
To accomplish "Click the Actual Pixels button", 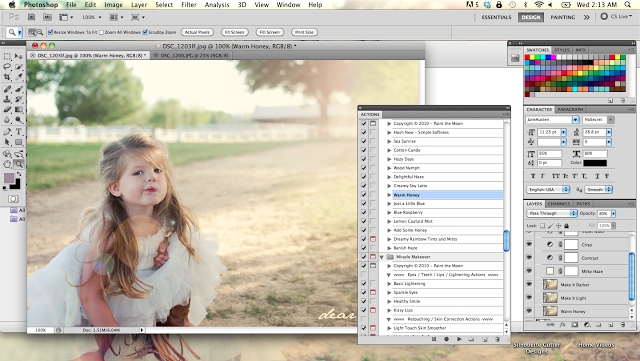I will click(197, 32).
